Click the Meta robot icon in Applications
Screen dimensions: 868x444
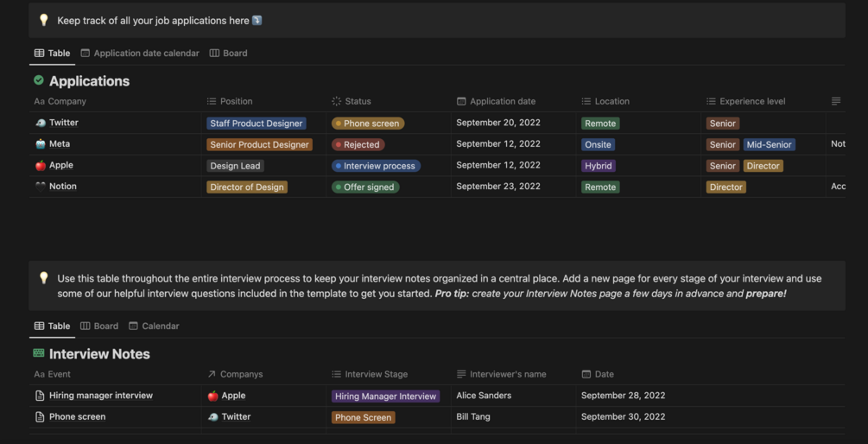click(41, 144)
